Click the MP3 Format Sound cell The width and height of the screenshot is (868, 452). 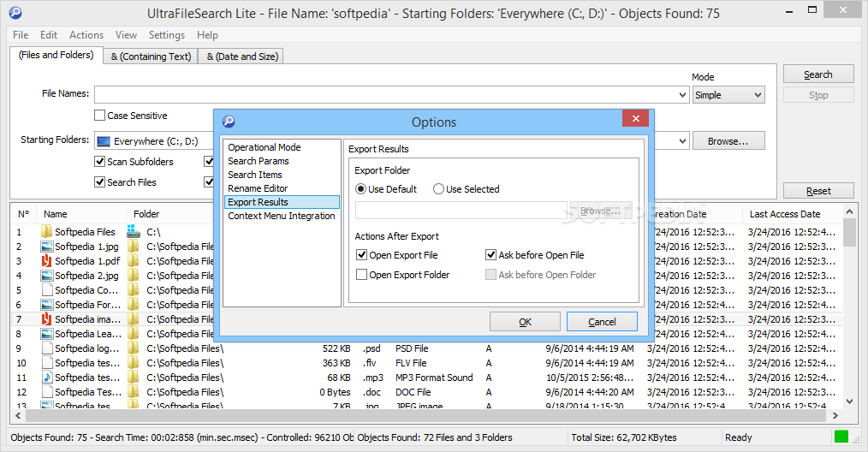[x=434, y=378]
